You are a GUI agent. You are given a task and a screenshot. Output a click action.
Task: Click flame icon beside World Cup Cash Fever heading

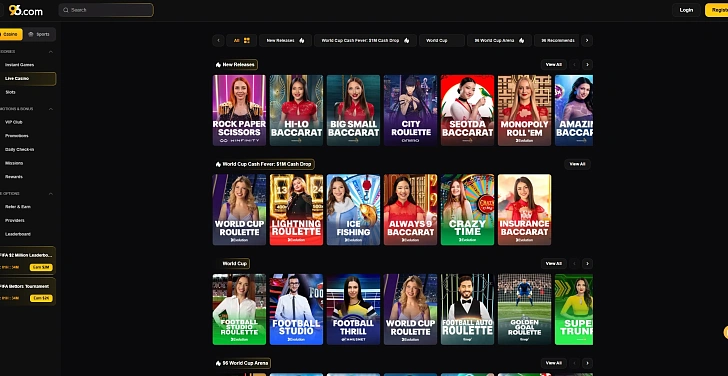[218, 164]
